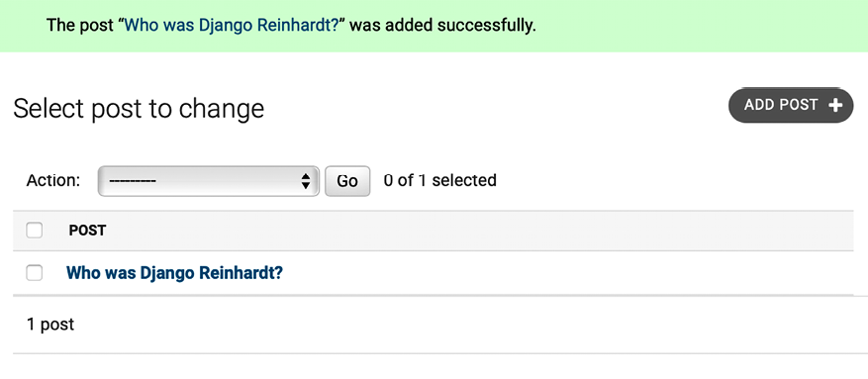Click the up-down arrows on Action select

point(305,181)
